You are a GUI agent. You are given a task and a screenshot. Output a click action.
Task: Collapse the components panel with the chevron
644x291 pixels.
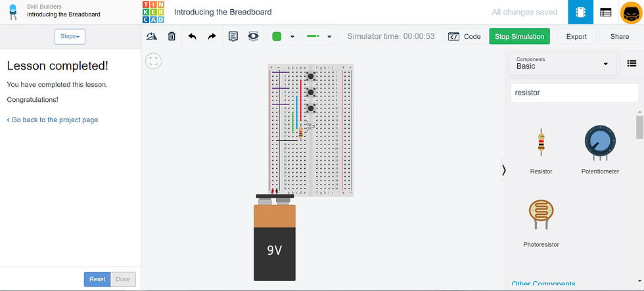tap(504, 170)
